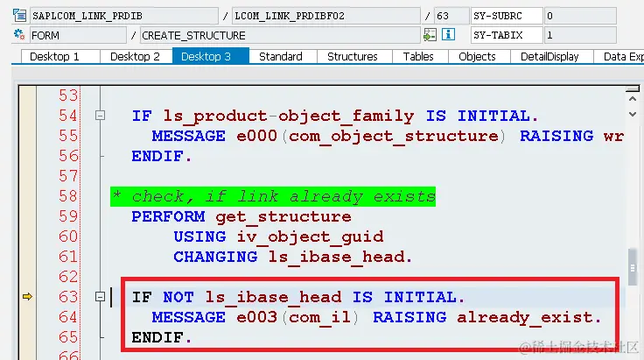Click the CREATE_STRUCTURE field
644x360 pixels.
point(280,35)
